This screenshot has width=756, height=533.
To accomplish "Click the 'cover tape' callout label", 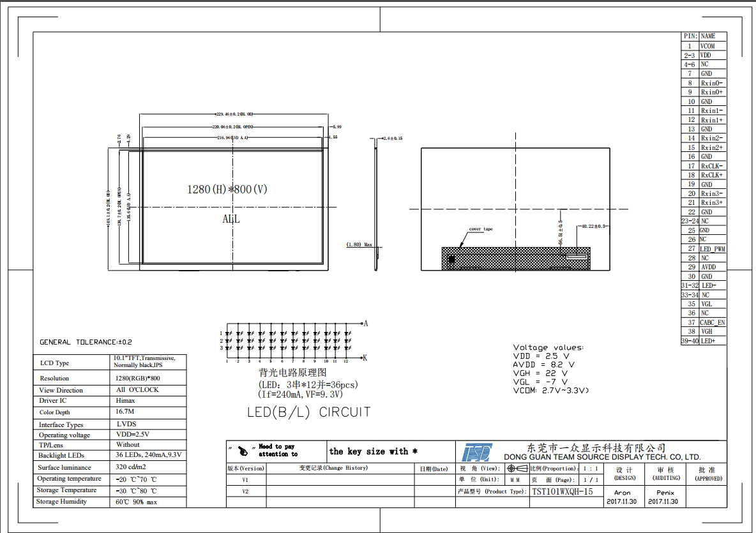I will tap(480, 229).
